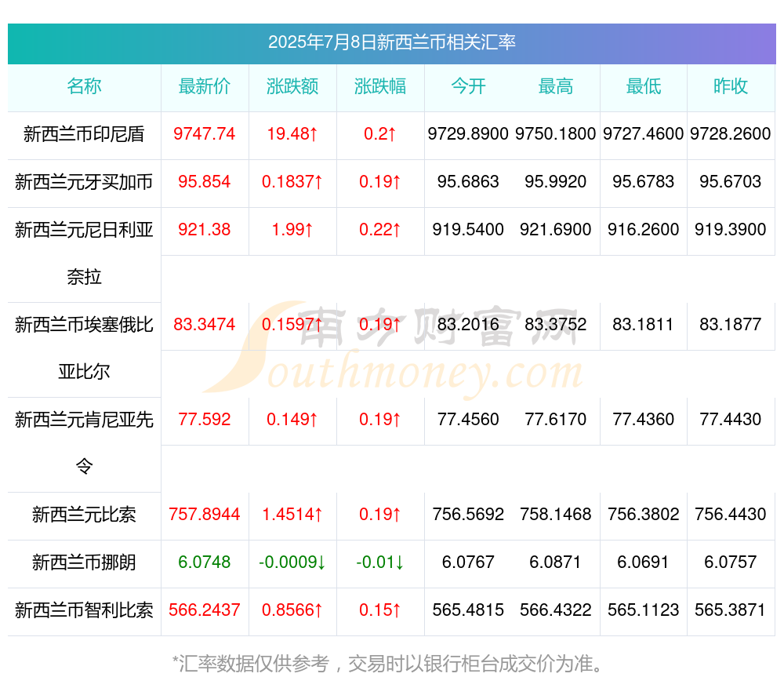784x688 pixels.
Task: Click the latest price 921.38
Action: click(204, 229)
